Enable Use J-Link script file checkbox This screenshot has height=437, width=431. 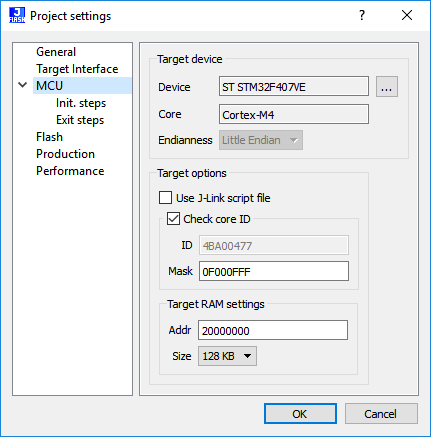(166, 198)
